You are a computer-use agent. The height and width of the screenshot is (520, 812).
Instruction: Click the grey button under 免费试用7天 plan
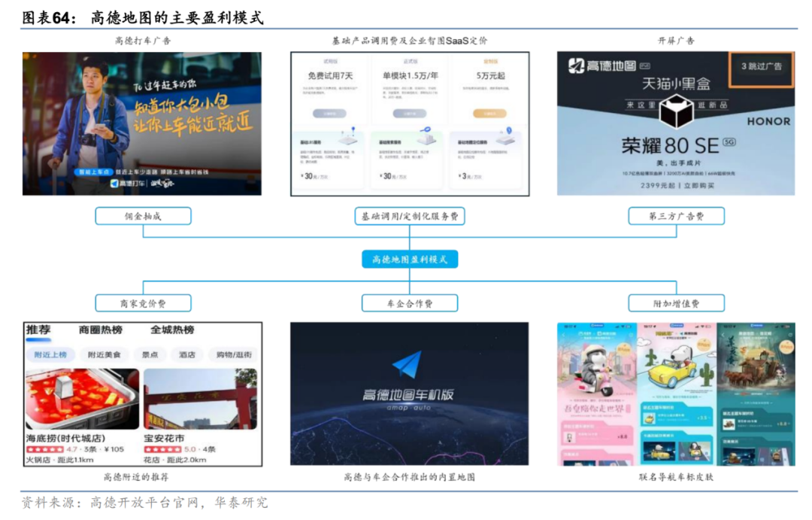coord(330,114)
